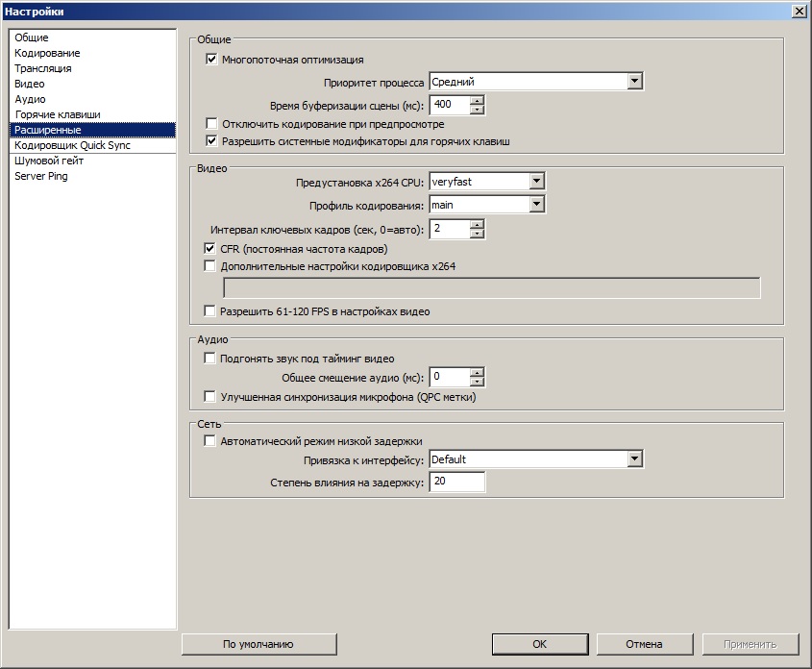The width and height of the screenshot is (812, 669).
Task: Increase Время буферизации сцены value
Action: 477,100
